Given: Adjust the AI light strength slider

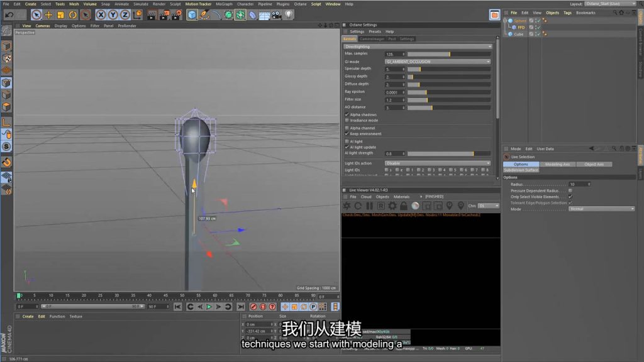Looking at the screenshot, I should (449, 153).
